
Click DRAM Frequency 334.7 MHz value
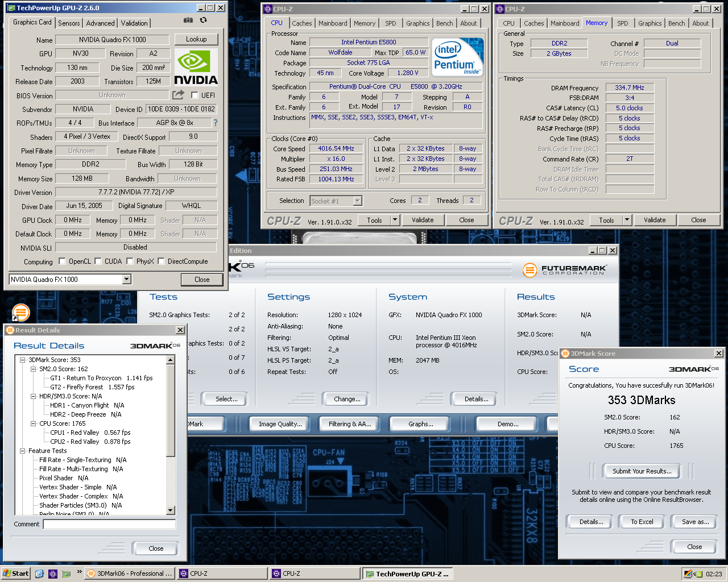tap(630, 88)
